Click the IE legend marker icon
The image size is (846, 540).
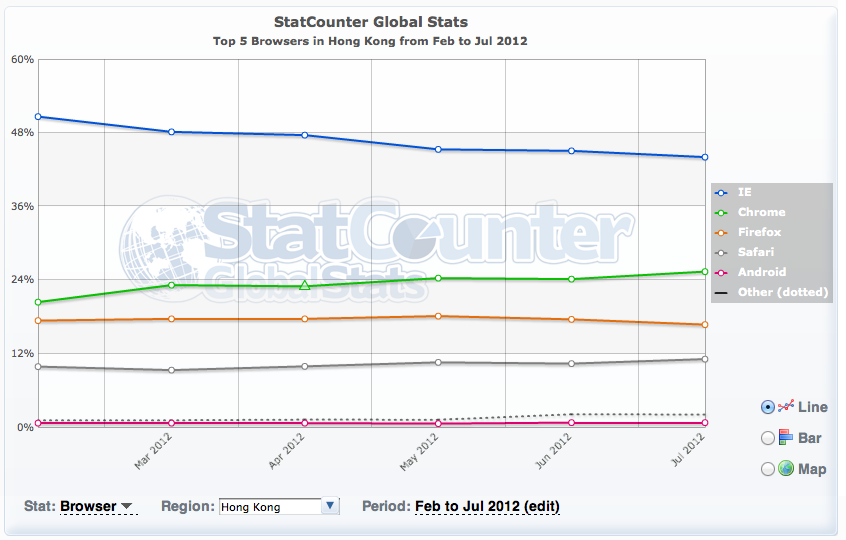coord(721,192)
